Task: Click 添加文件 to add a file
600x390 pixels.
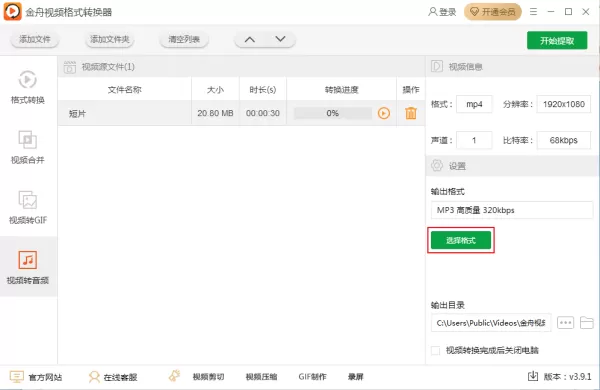Action: tap(35, 39)
